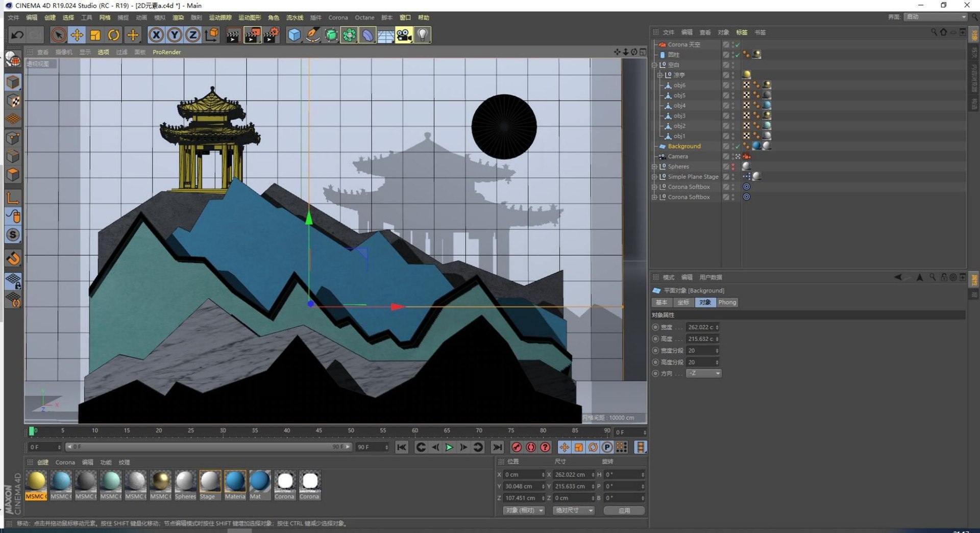Activate the Rotate tool in top toolbar
Screen dimensions: 980x533
click(x=114, y=35)
